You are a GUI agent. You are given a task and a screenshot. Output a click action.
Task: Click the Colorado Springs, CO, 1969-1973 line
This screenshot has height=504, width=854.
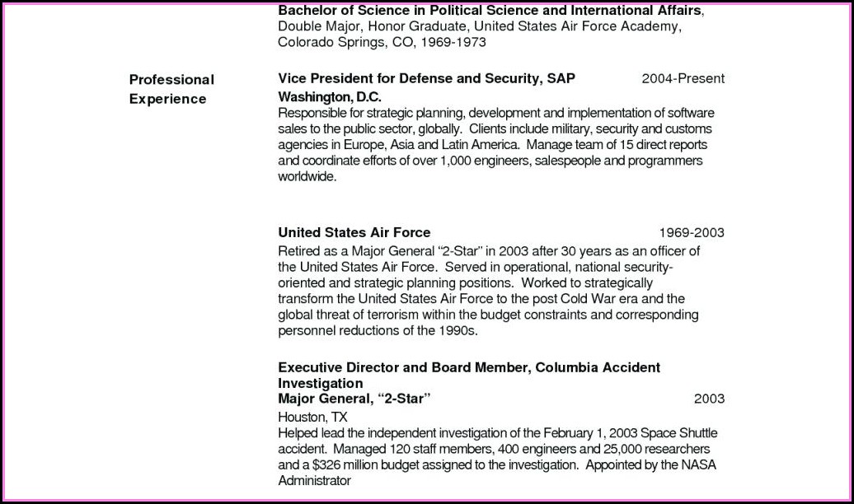click(382, 42)
